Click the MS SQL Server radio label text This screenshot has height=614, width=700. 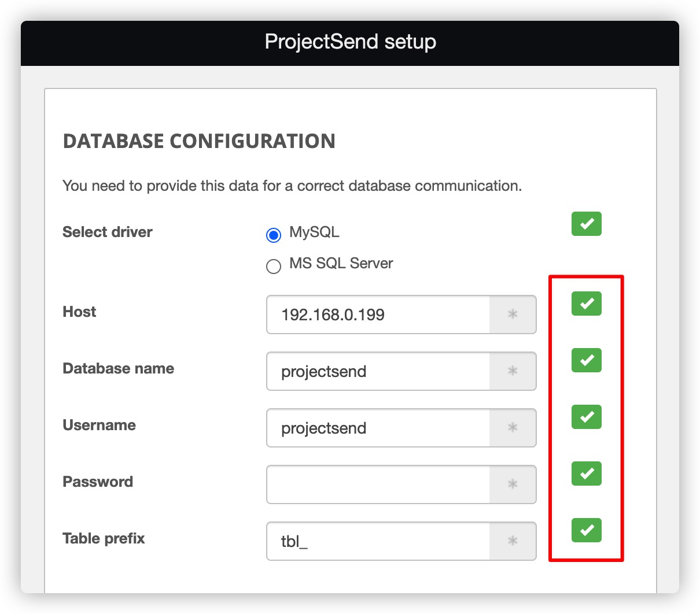(x=341, y=264)
